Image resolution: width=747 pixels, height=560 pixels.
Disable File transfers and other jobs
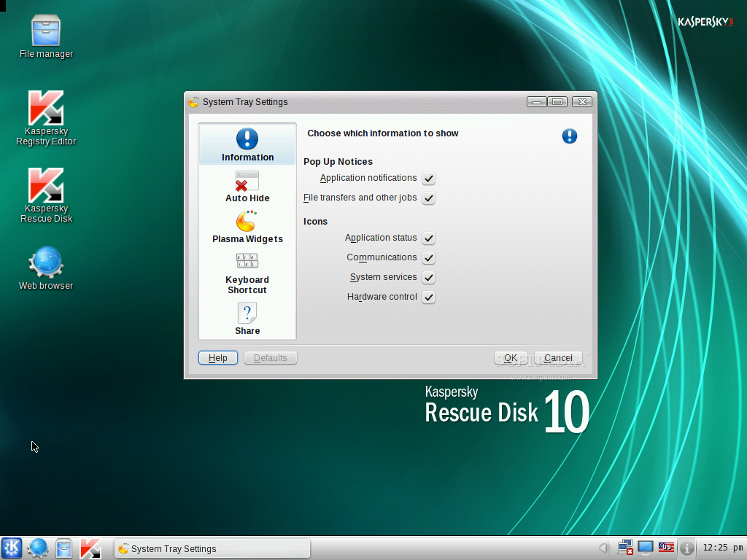tap(428, 198)
